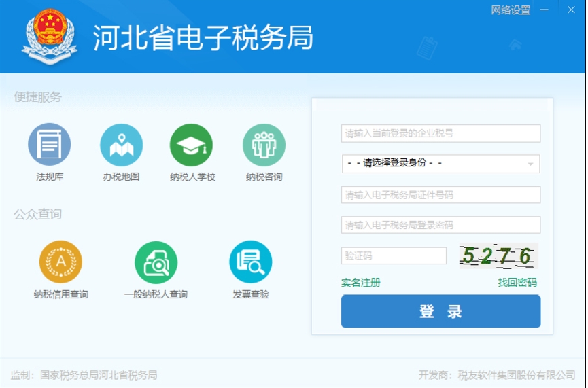Open 网络设置 network settings

tap(511, 10)
